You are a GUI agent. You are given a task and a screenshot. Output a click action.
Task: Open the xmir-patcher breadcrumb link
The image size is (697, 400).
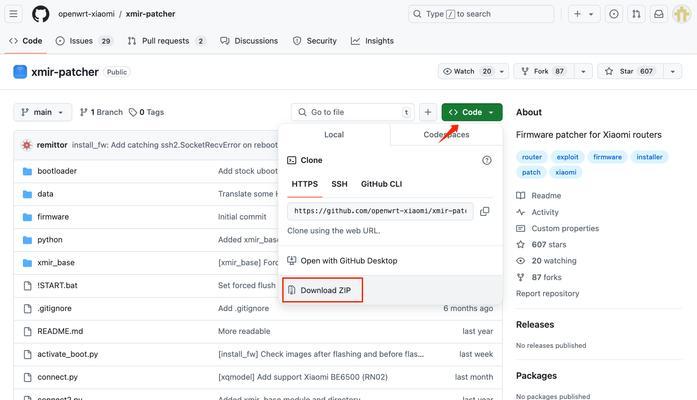(x=150, y=14)
